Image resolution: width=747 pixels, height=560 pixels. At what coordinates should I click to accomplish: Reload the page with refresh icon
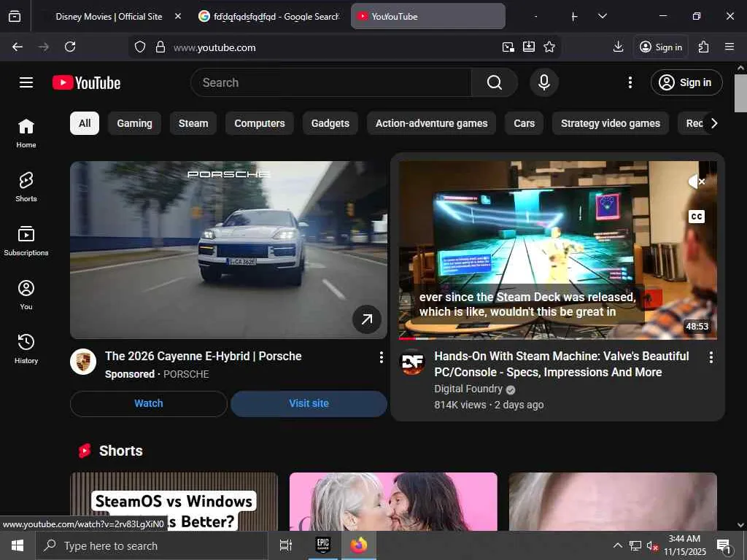click(70, 47)
